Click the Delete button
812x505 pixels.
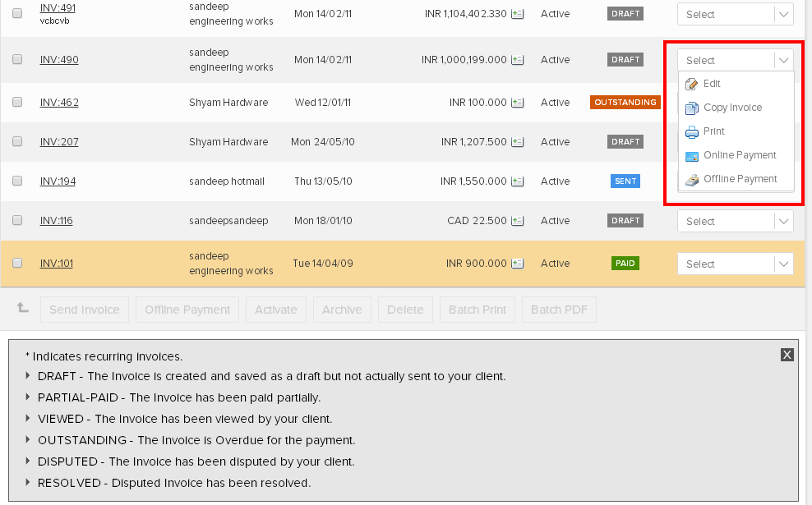[x=405, y=310]
